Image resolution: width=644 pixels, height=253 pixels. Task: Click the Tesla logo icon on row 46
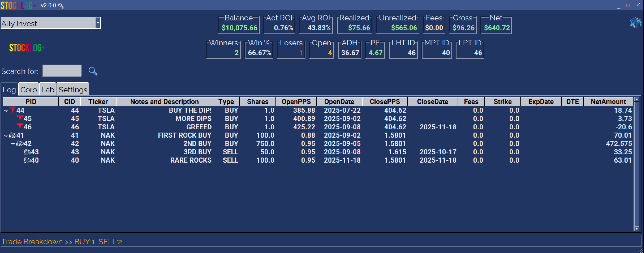pos(20,127)
